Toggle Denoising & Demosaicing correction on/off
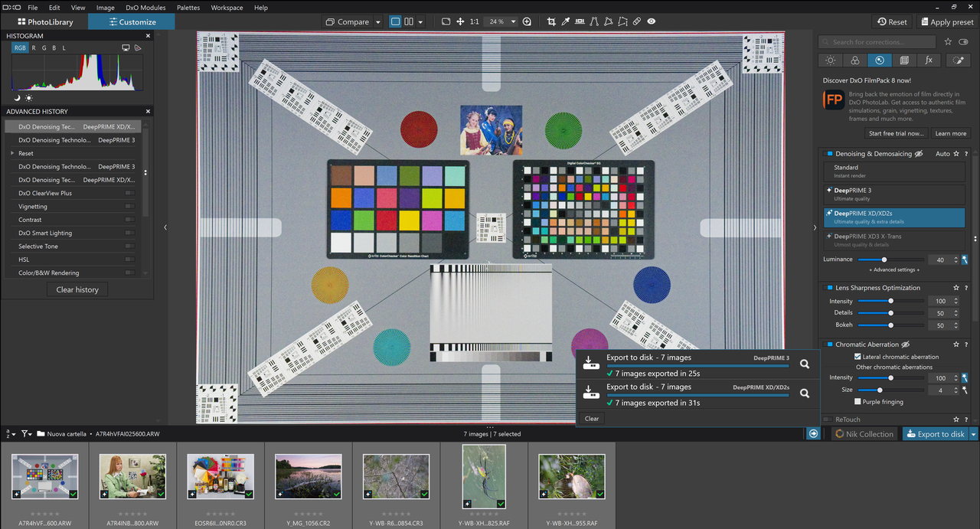Image resolution: width=980 pixels, height=529 pixels. [x=829, y=154]
